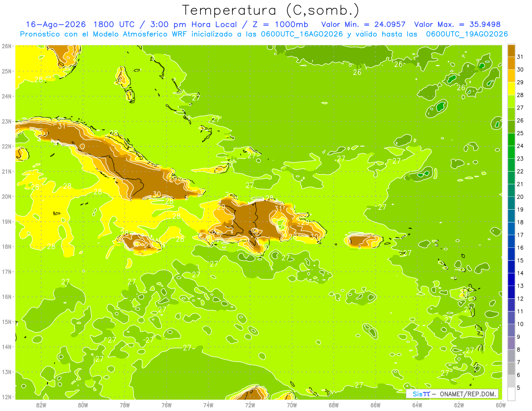Click the color scale label 27
The height and width of the screenshot is (411, 532).
click(520, 108)
